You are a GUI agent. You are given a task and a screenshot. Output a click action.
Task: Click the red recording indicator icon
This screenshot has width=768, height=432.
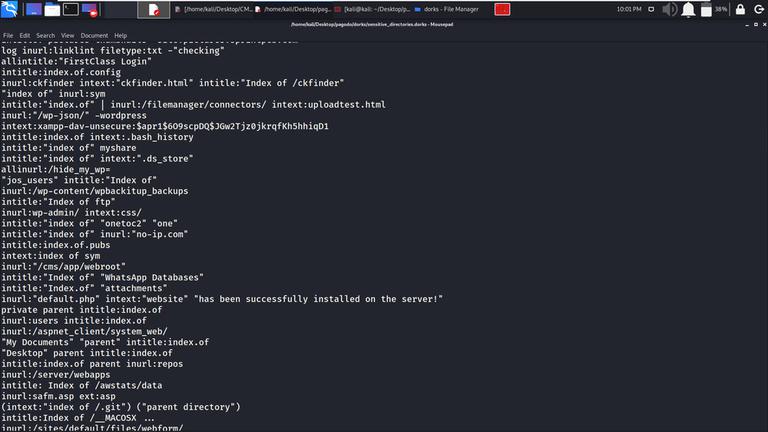[502, 9]
